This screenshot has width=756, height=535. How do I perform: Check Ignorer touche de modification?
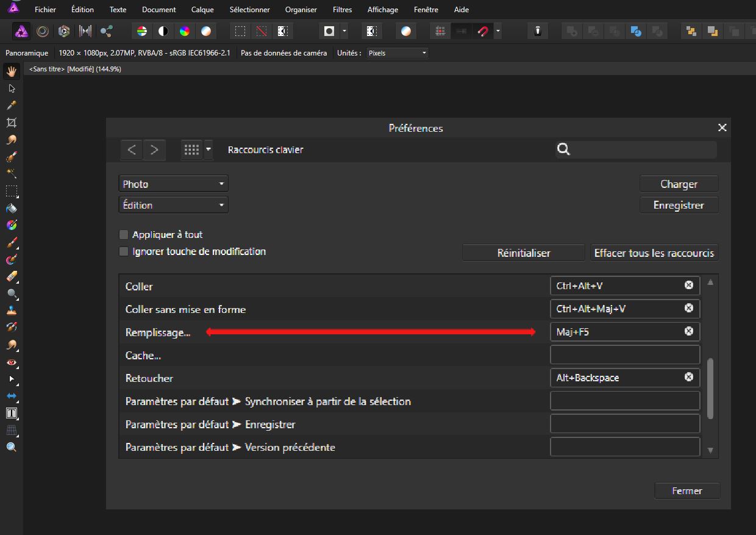[124, 251]
